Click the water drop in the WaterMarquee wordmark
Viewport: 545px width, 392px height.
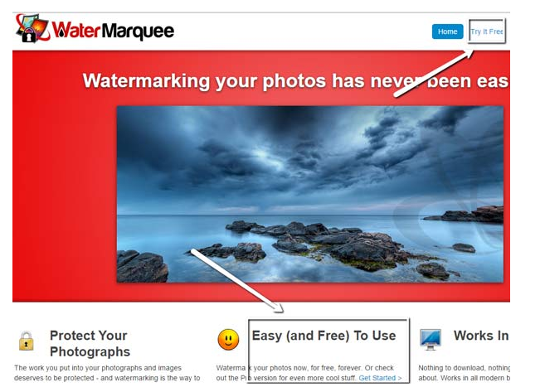61,32
